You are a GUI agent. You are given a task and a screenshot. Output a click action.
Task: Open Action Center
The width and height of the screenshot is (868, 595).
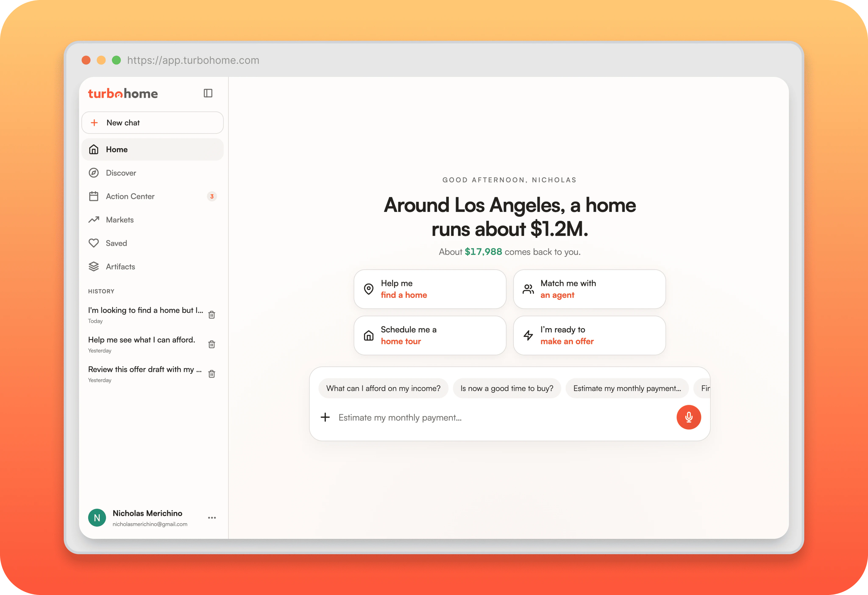point(152,196)
